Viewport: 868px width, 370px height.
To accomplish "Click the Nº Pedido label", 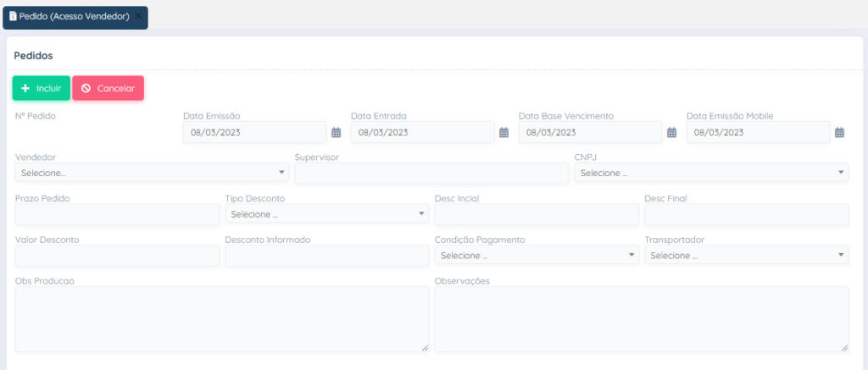I will pos(36,116).
